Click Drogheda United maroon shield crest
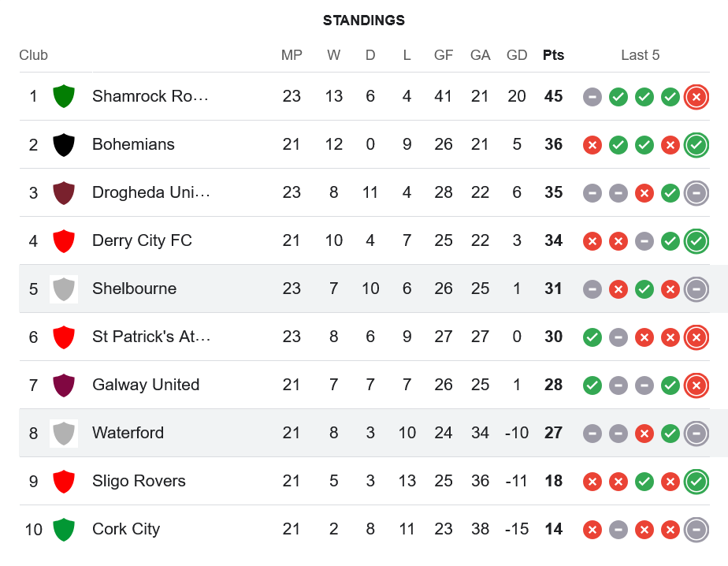Screen dimensions: 728x566 [63, 192]
